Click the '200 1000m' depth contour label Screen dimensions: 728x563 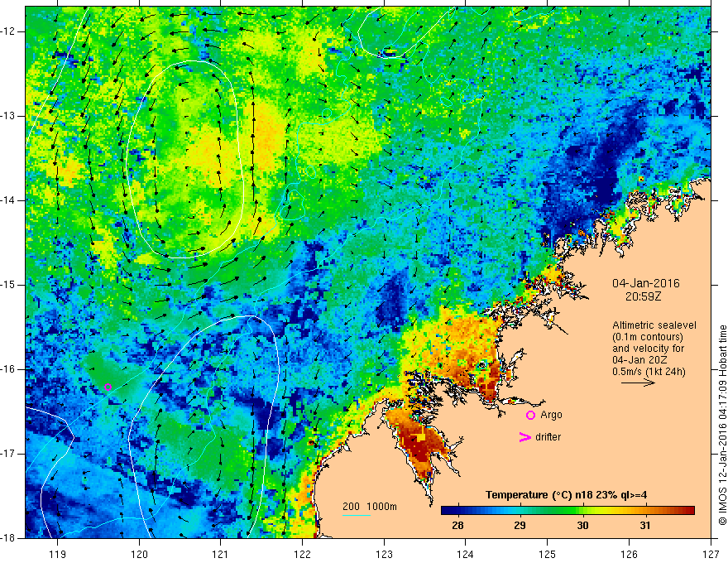370,507
